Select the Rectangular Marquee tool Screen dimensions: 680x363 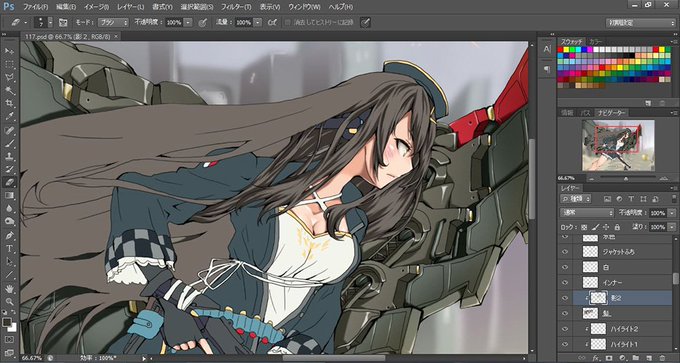10,65
